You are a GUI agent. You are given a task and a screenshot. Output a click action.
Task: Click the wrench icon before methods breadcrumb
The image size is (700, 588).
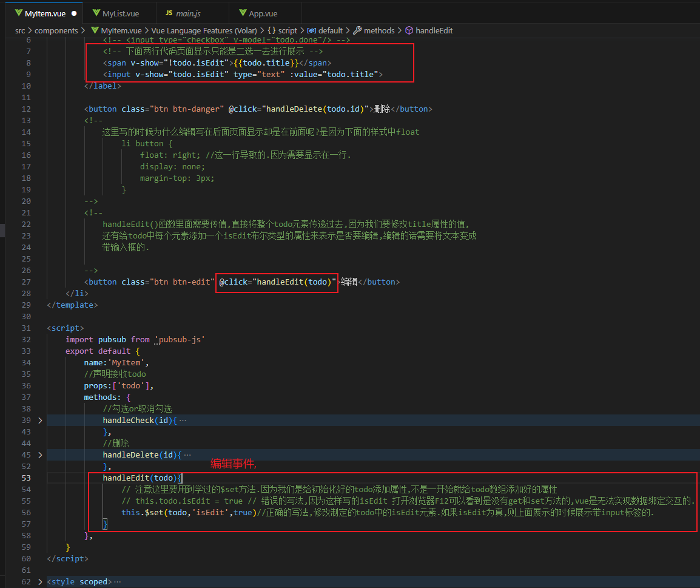pyautogui.click(x=357, y=30)
